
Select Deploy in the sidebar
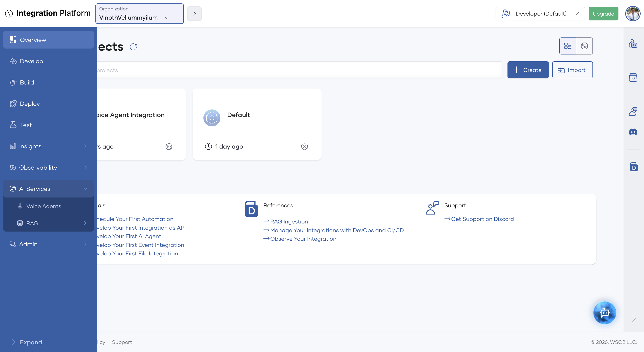49,103
